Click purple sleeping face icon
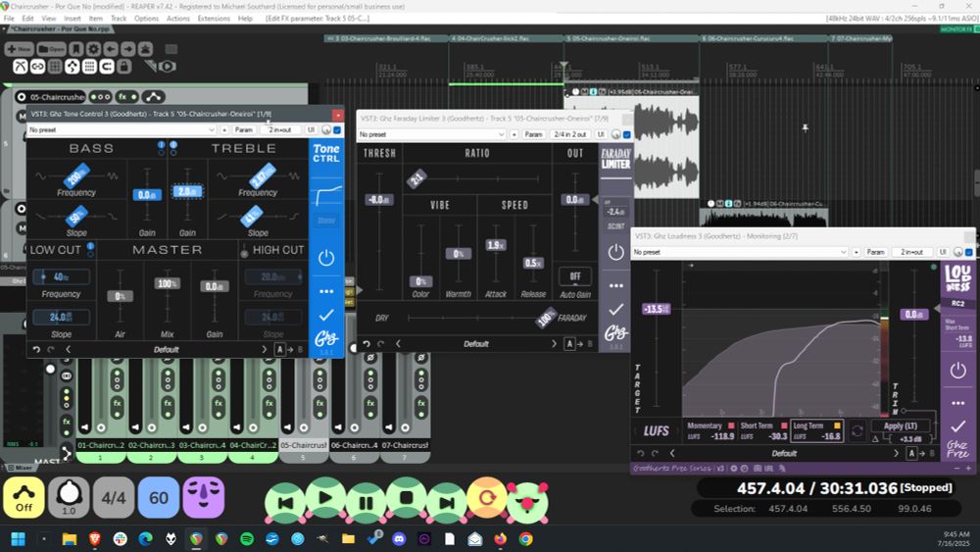Screen dimensions: 980x552 [x=203, y=498]
